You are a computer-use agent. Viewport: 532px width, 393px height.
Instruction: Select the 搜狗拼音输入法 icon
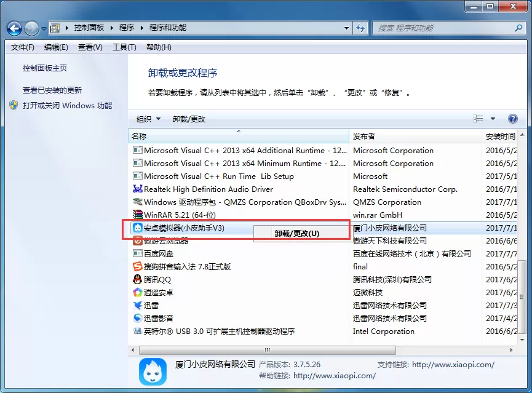point(137,266)
